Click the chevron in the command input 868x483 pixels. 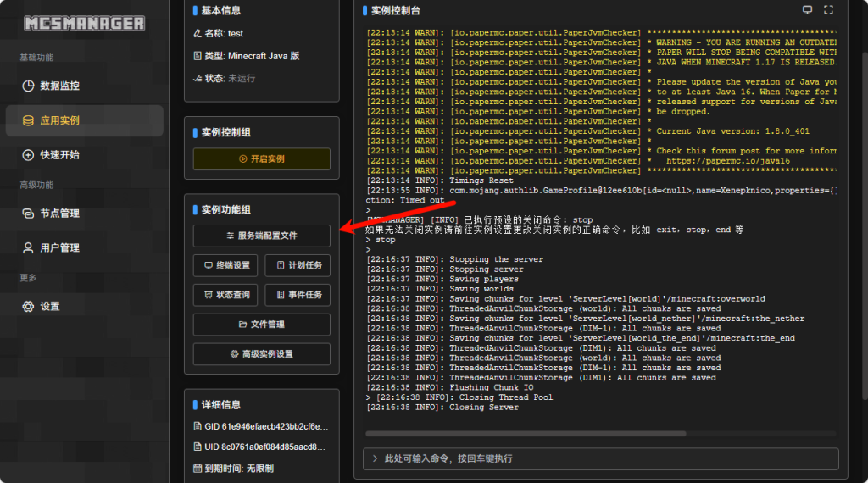pos(375,458)
